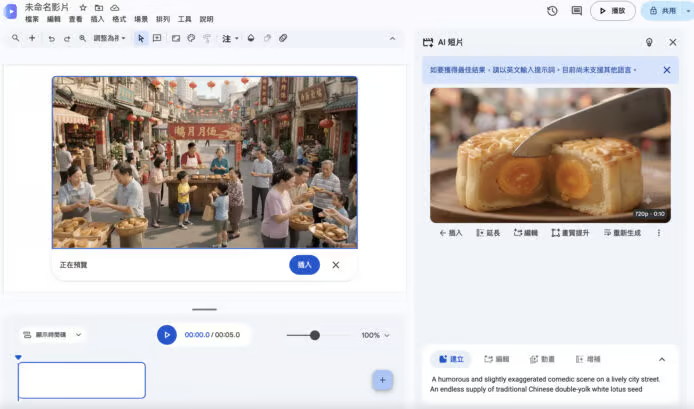
Task: Click the insert link icon
Action: click(x=283, y=39)
